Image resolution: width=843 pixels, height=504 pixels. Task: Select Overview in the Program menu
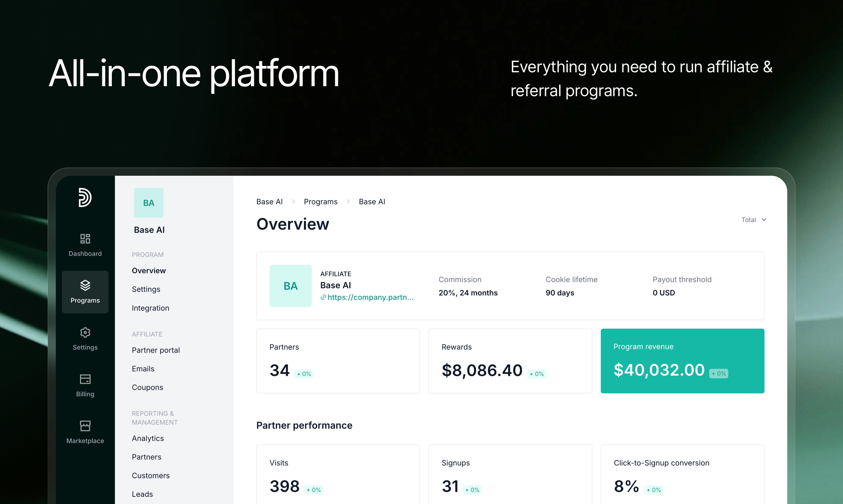point(149,271)
